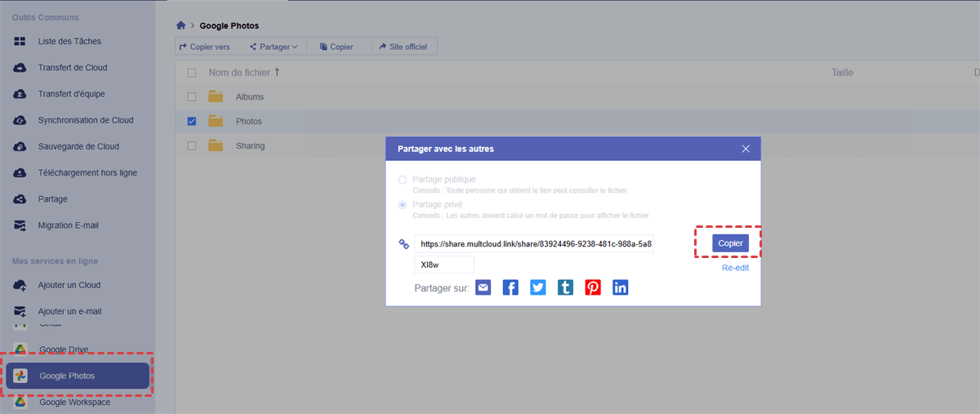
Task: Click the Transfert d'équipe icon
Action: tap(20, 94)
